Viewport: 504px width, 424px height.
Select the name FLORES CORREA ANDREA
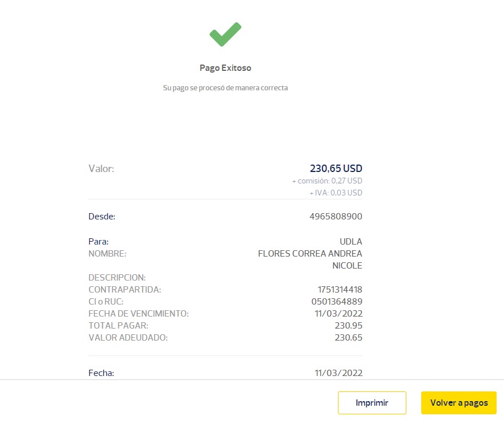click(x=310, y=254)
